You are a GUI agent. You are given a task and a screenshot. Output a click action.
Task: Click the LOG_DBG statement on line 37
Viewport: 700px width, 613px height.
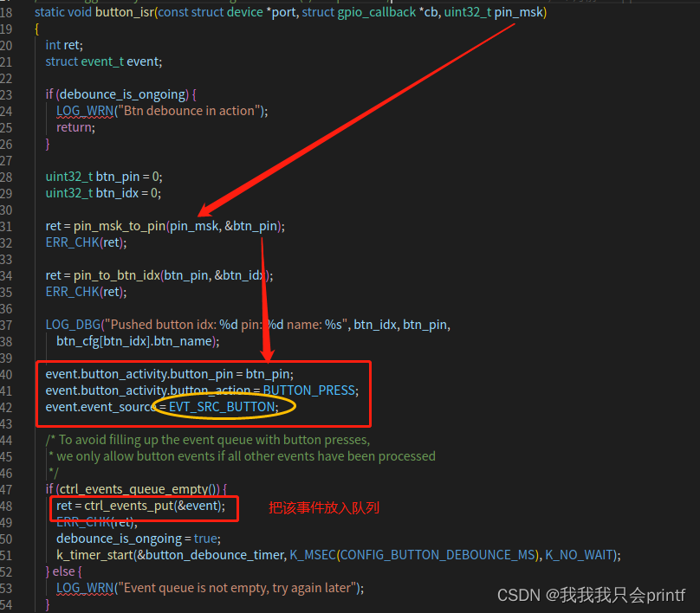71,324
